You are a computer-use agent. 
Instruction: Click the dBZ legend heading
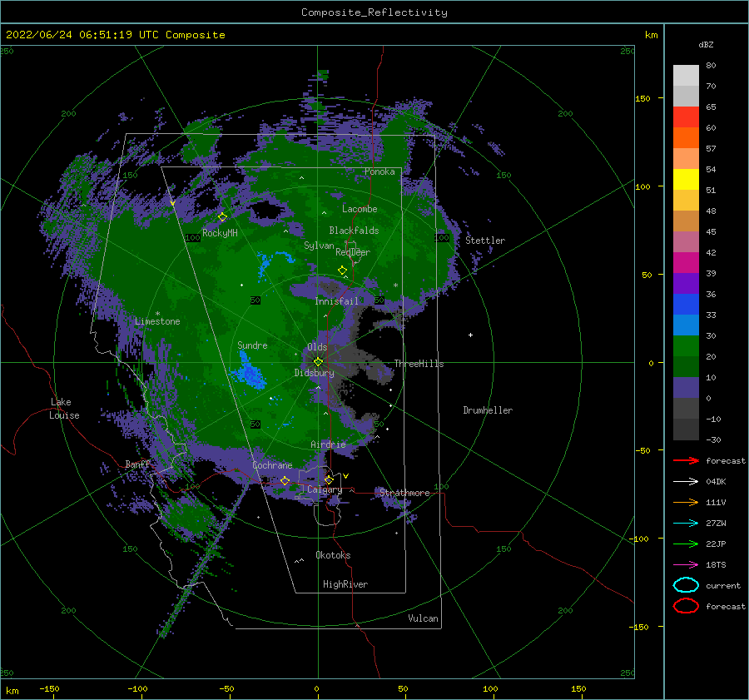(x=706, y=44)
